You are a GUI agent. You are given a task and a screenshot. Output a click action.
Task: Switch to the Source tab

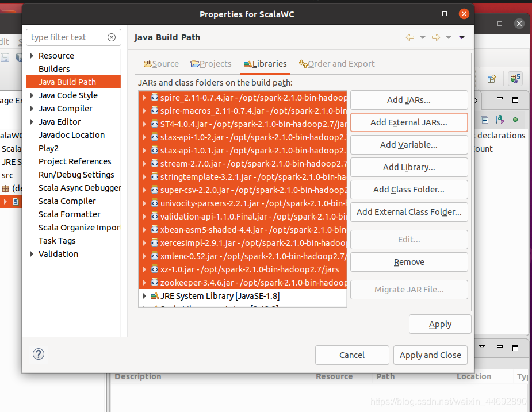[161, 64]
